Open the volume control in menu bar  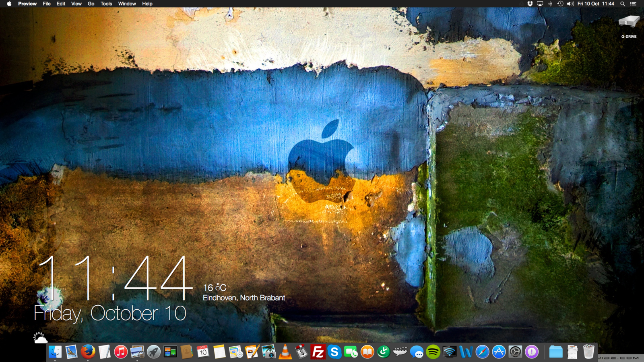[570, 4]
